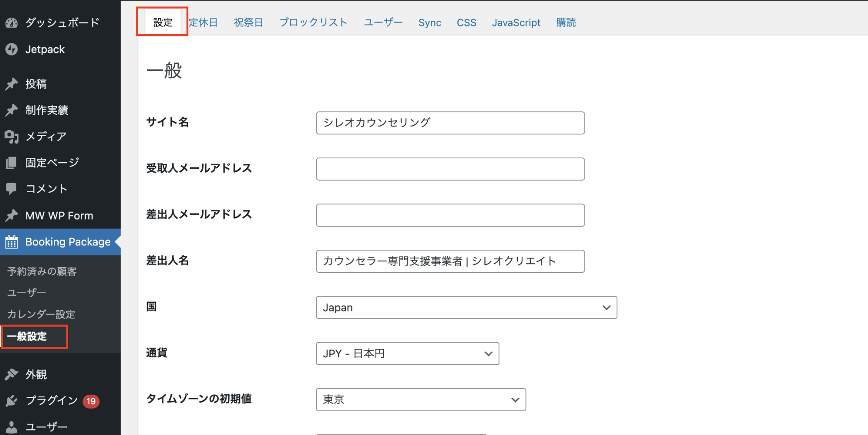Screen dimensions: 868x435
Task: Click the comment bubble icon
Action: pyautogui.click(x=12, y=189)
